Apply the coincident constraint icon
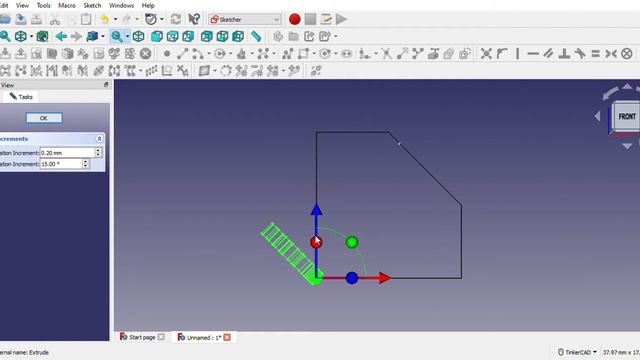 tap(486, 53)
